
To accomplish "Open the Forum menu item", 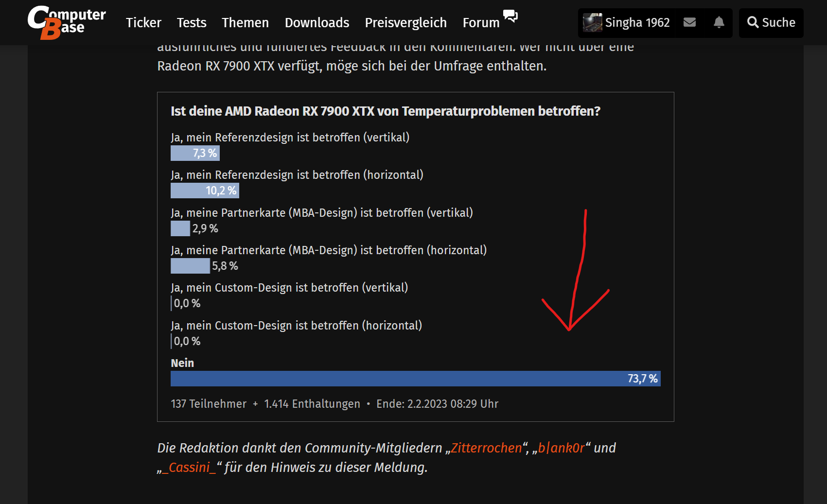I will point(481,23).
